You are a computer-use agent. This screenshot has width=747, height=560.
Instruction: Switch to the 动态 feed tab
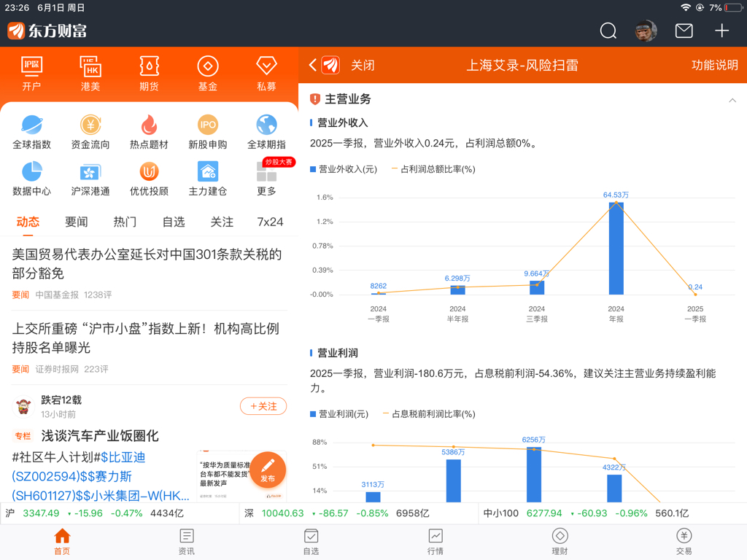[x=28, y=222]
